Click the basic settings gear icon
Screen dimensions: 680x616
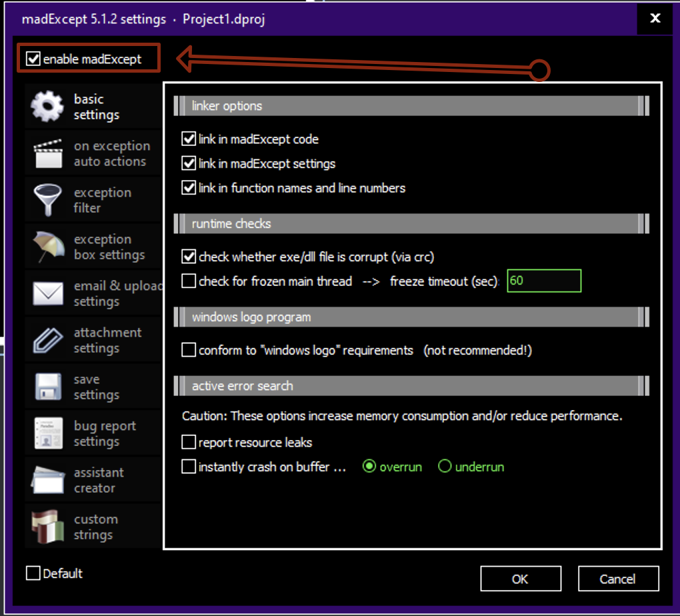[x=47, y=106]
